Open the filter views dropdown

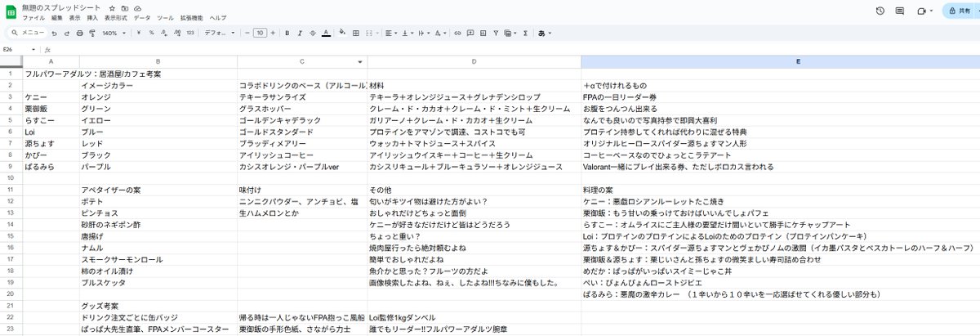[510, 33]
